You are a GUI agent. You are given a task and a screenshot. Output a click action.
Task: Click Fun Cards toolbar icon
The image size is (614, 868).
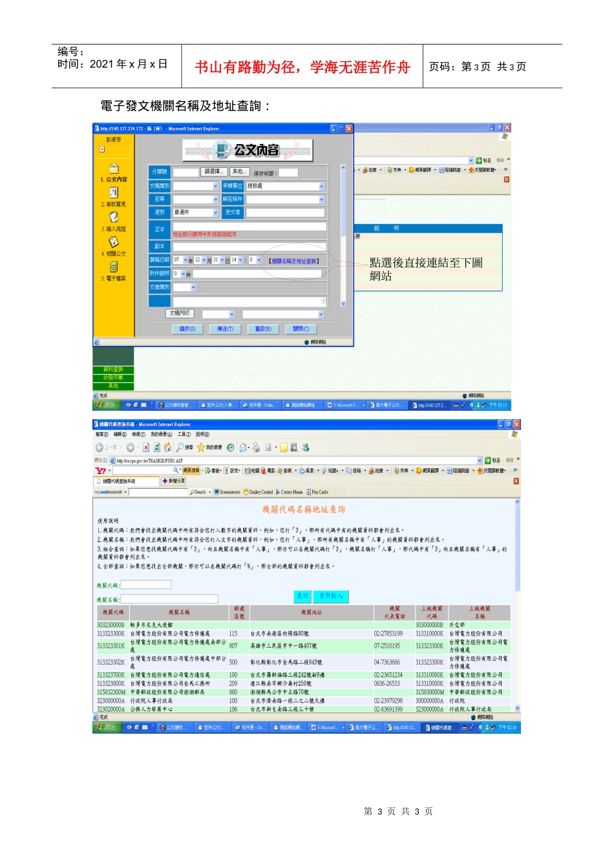tap(309, 492)
